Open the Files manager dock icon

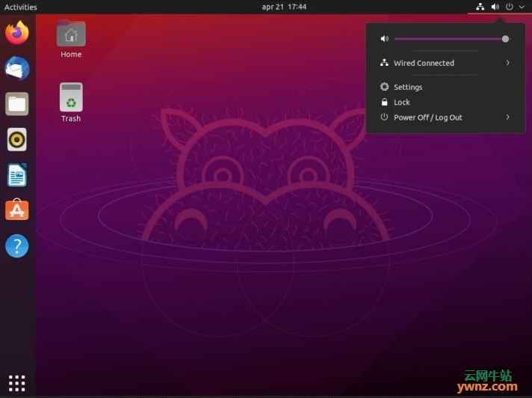coord(17,104)
